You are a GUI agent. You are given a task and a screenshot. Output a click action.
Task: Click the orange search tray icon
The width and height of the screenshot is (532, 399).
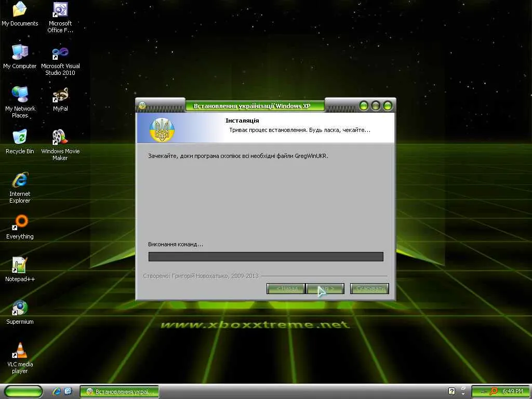494,392
